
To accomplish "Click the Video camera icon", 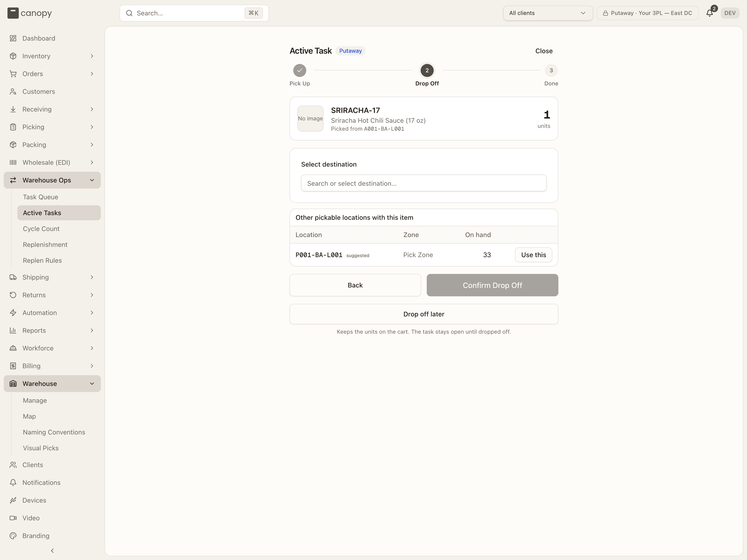I will tap(13, 518).
